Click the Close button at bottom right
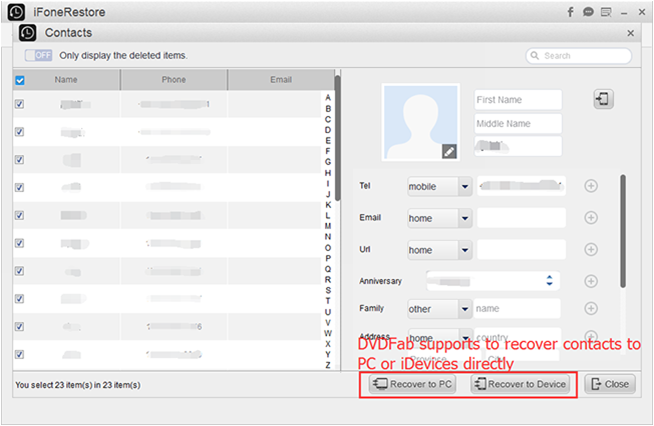Image resolution: width=654 pixels, height=426 pixels. point(610,384)
